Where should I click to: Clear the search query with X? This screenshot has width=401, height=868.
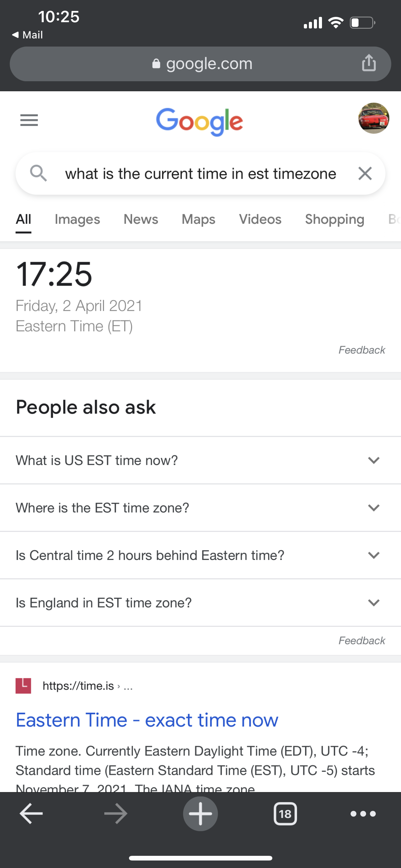(x=365, y=173)
